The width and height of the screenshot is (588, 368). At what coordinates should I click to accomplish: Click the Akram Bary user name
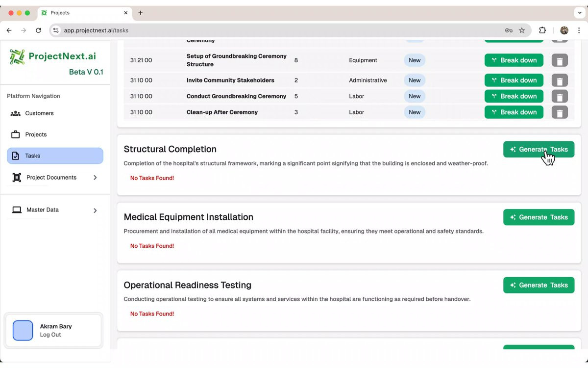click(56, 326)
